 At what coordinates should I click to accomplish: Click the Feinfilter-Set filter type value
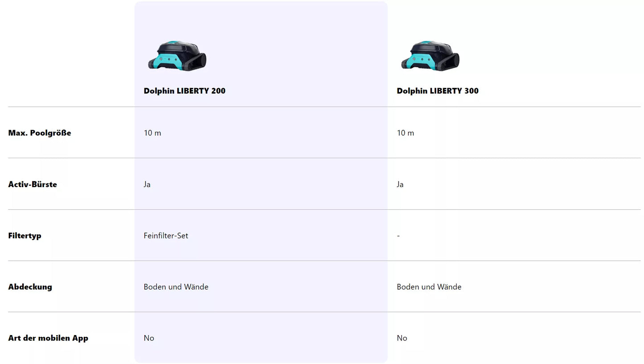166,236
